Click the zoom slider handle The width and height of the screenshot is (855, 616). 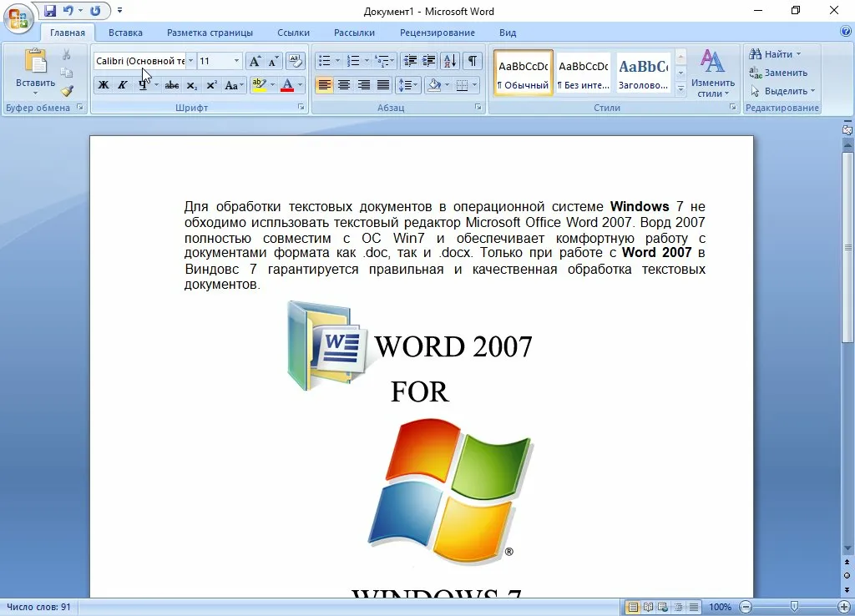point(794,607)
